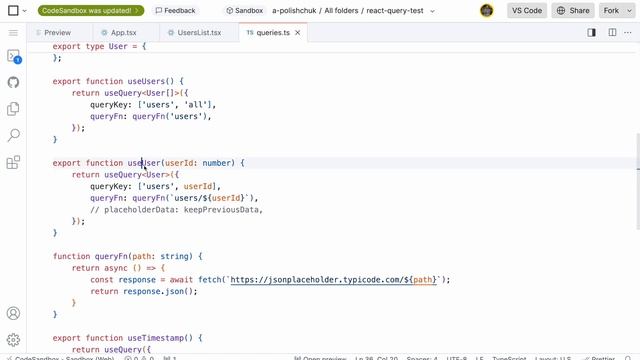This screenshot has height=360, width=640.
Task: Click 'response.json()' in the return statement
Action: point(158,291)
